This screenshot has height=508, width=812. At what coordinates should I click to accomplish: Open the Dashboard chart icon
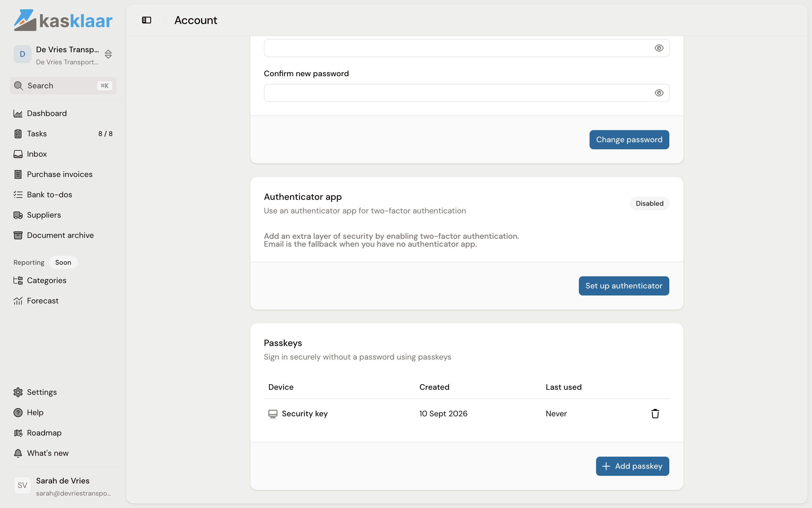18,113
